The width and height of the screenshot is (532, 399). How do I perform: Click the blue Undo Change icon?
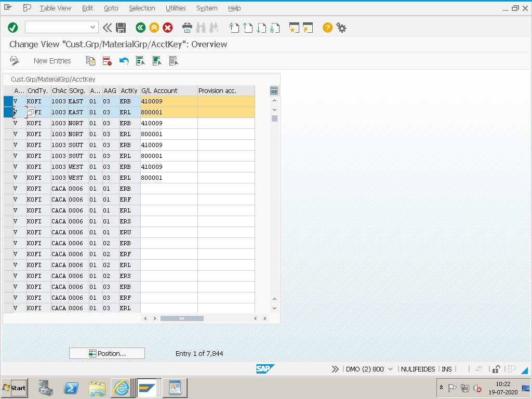(x=124, y=61)
